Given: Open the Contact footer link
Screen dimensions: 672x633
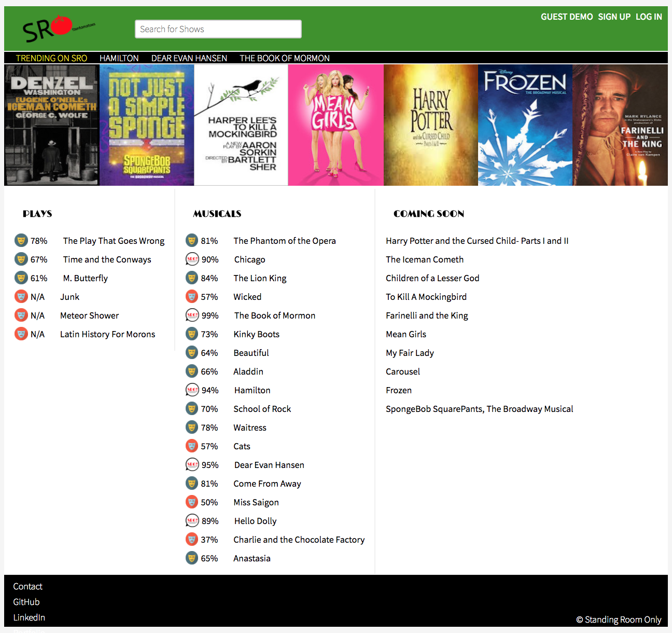Looking at the screenshot, I should pos(27,586).
